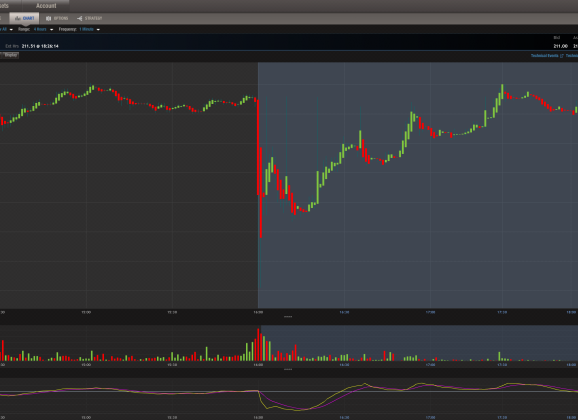Open the dropdown arrow next to All
The image size is (578, 420).
point(11,29)
